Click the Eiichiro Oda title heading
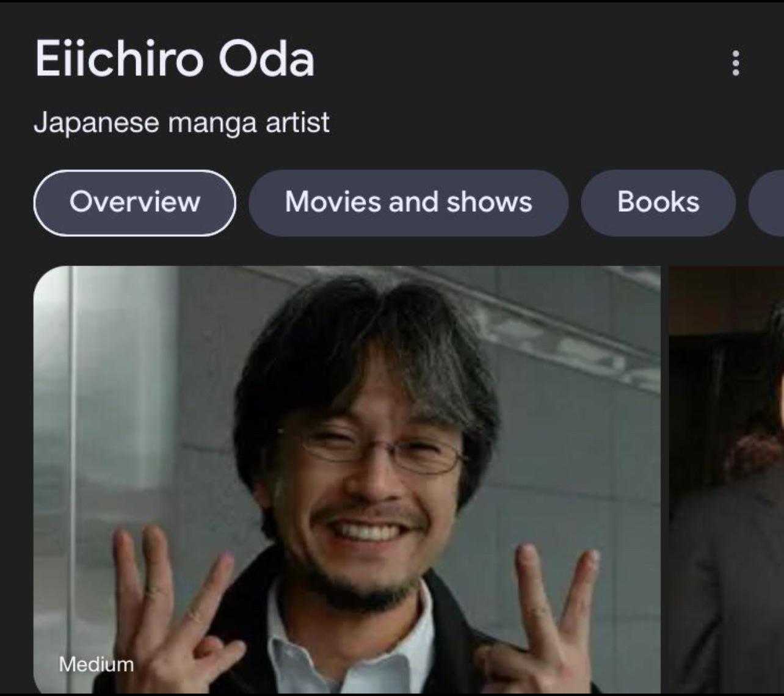Screen dimensions: 784x696 [175, 59]
